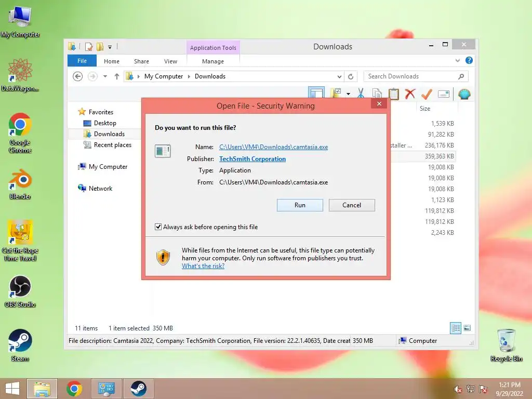Switch to the View ribbon tab
This screenshot has height=399, width=532.
pyautogui.click(x=170, y=61)
